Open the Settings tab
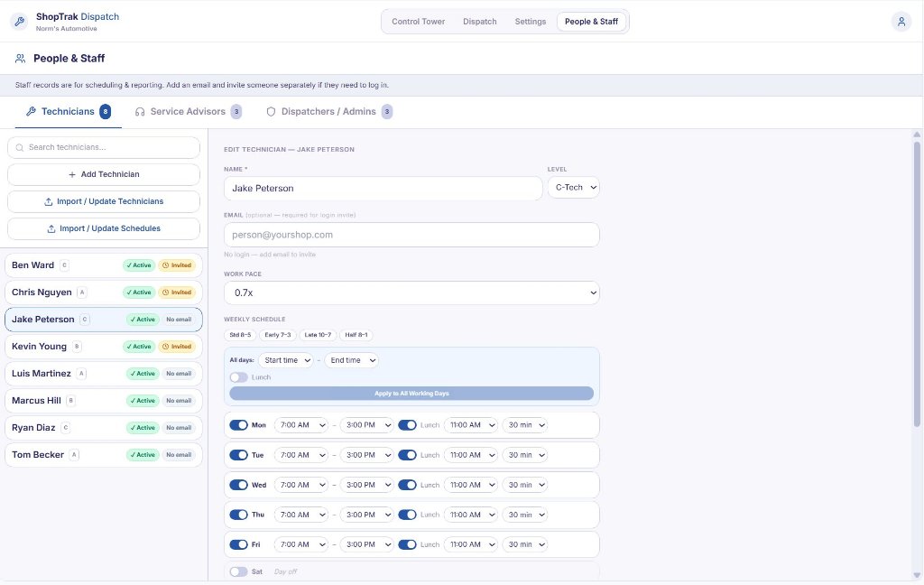Image resolution: width=924 pixels, height=585 pixels. 531,22
